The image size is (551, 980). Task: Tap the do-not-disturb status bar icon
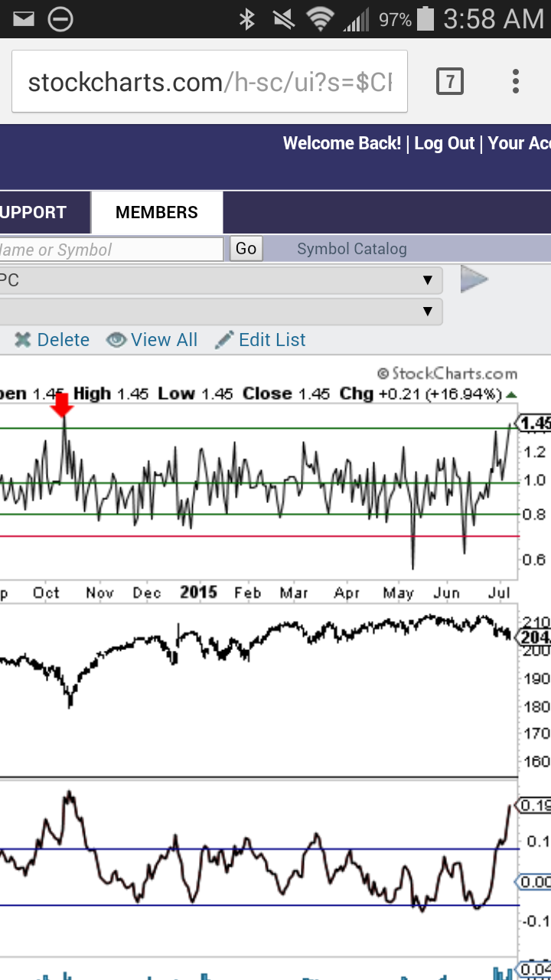click(60, 18)
